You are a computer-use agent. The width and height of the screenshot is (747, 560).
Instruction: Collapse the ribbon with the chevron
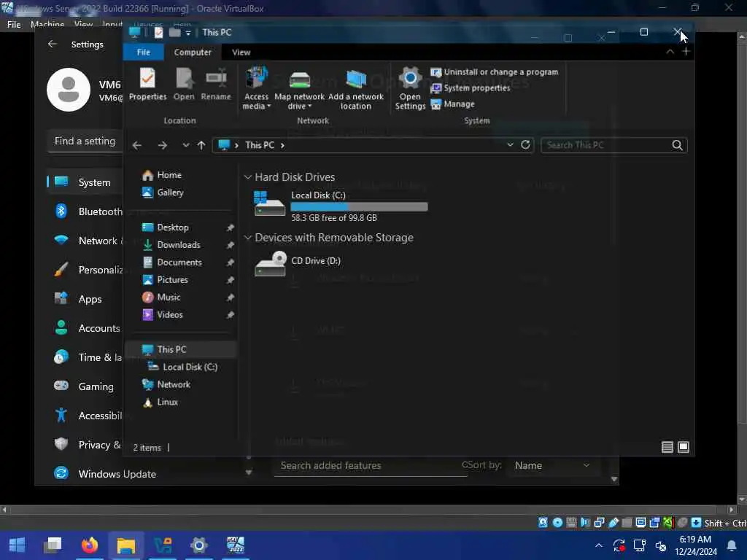[x=670, y=52]
